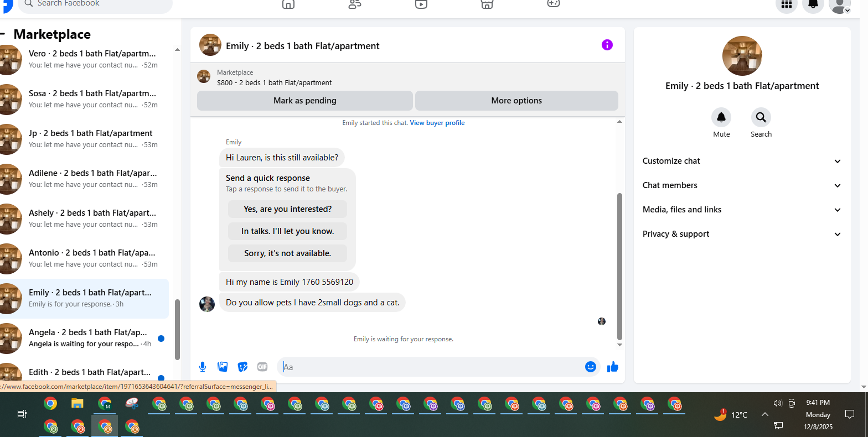868x437 pixels.
Task: Open Adilene's apartment conversation
Action: (x=84, y=179)
